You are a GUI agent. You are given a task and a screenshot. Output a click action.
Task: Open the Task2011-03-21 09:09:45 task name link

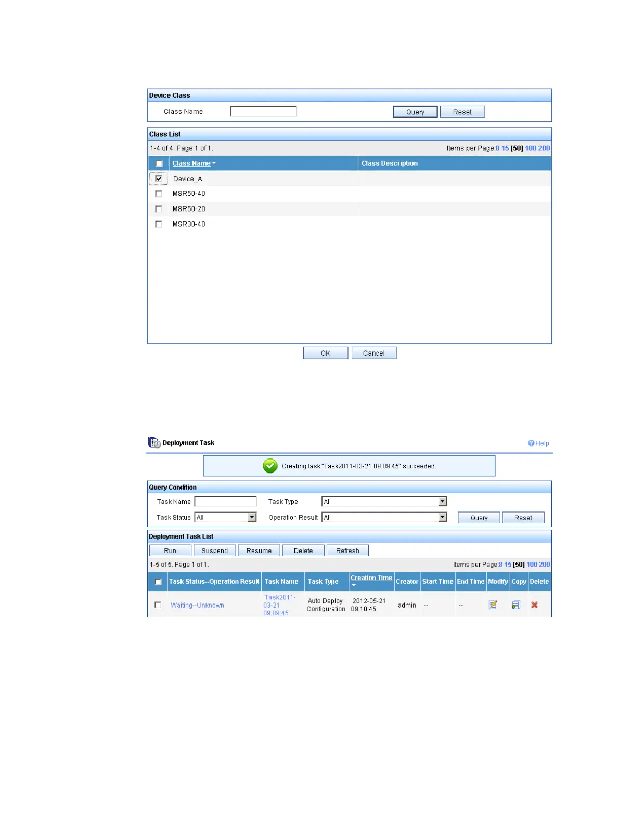[x=279, y=605]
